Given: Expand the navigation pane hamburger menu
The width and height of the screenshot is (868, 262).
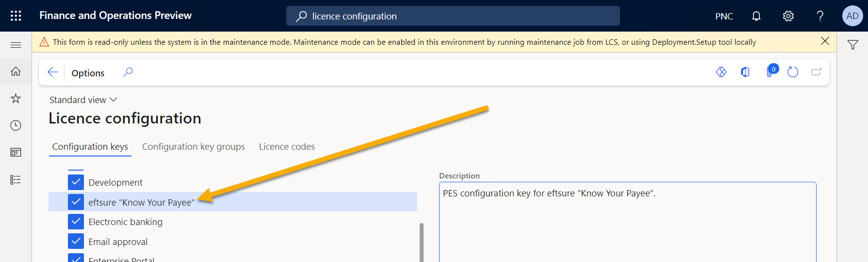Looking at the screenshot, I should (16, 45).
